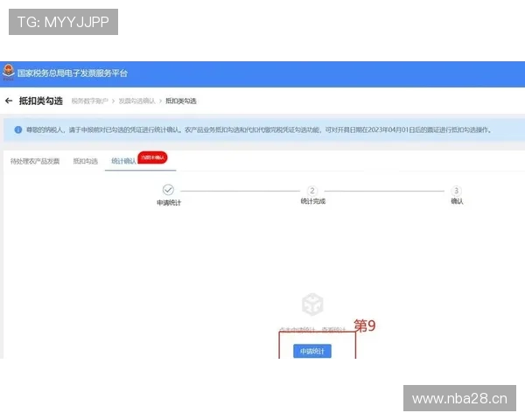Image resolution: width=525 pixels, height=420 pixels.
Task: Click the empty-state cube icon
Action: click(312, 304)
